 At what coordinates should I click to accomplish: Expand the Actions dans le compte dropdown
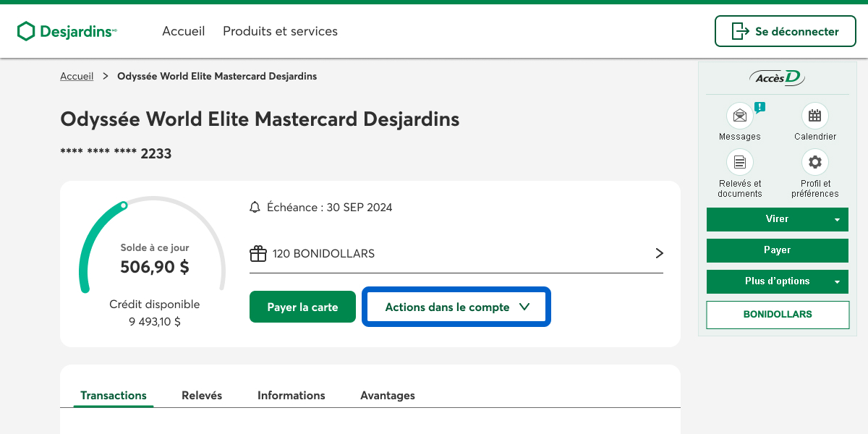pyautogui.click(x=456, y=307)
